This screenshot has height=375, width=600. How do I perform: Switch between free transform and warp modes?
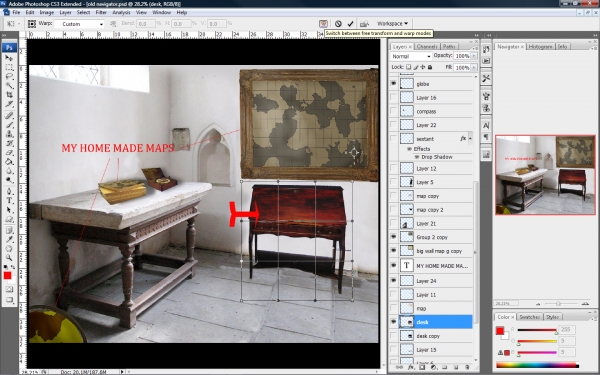pos(323,24)
